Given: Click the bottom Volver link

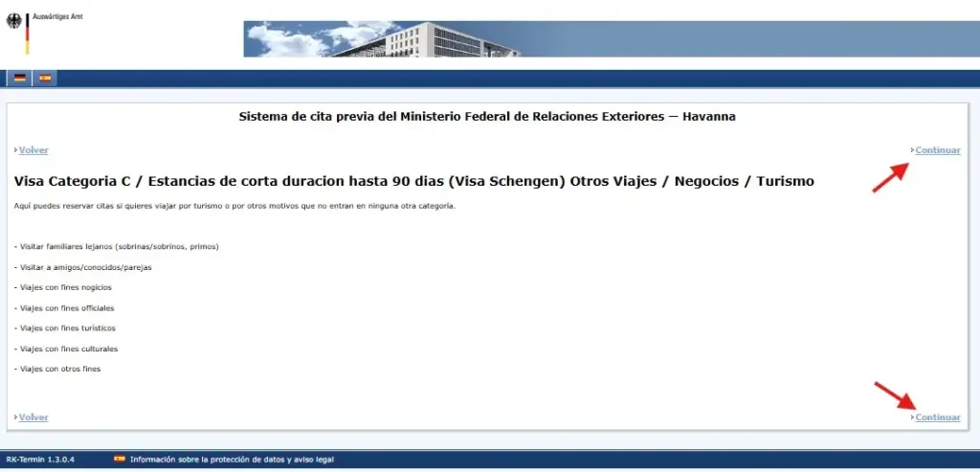Looking at the screenshot, I should point(33,417).
